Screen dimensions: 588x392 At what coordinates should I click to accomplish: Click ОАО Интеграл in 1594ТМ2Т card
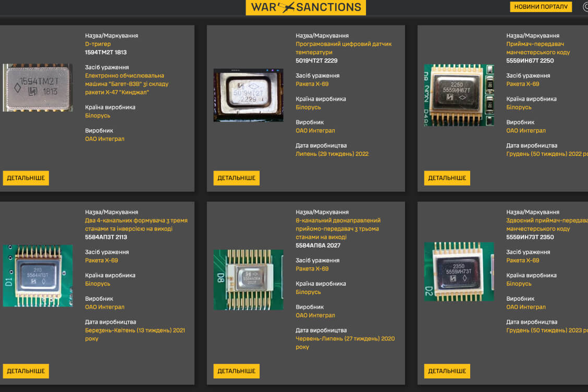105,139
